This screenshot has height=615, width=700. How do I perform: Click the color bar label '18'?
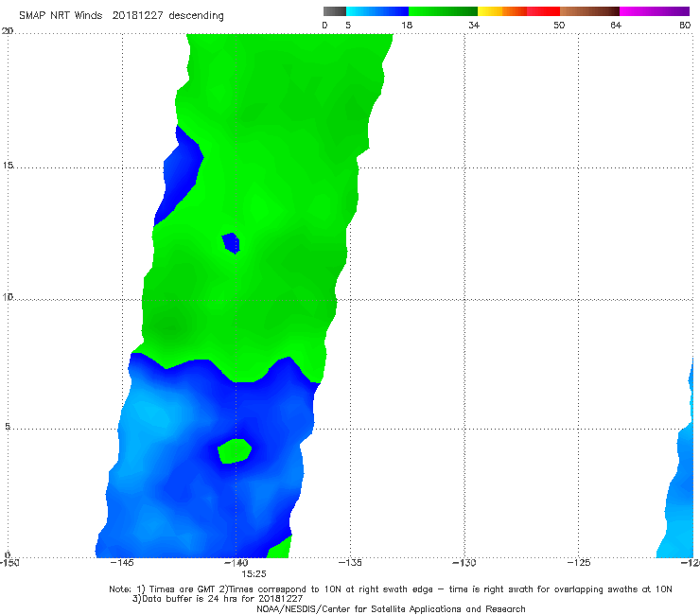(x=407, y=26)
